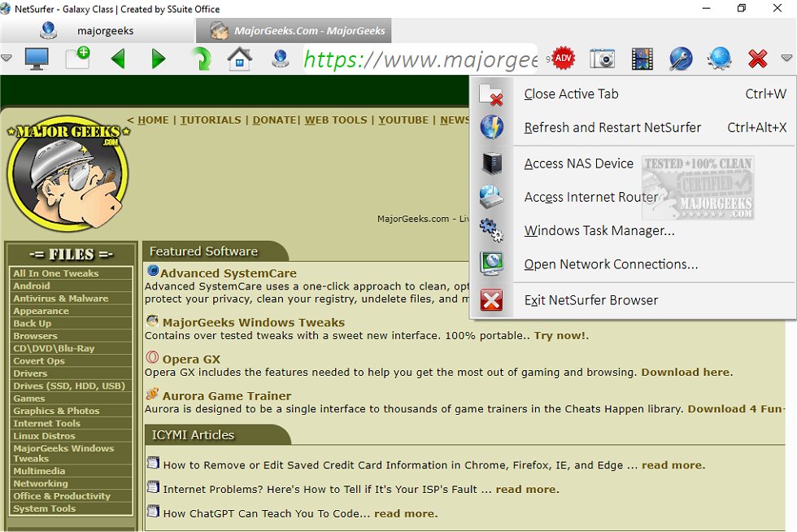Viewport: 797px width, 532px height.
Task: Expand the right toolbar dropdown arrow
Action: tap(786, 58)
